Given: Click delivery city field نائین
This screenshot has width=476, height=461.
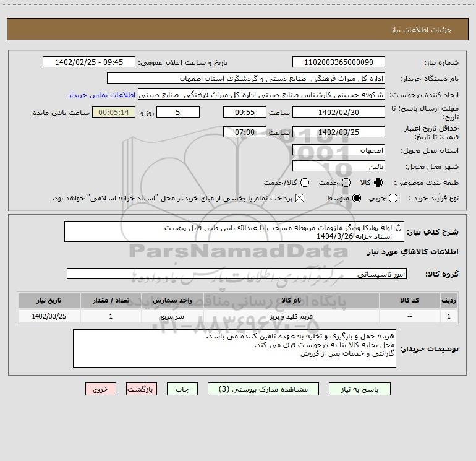Looking at the screenshot, I should point(339,166).
